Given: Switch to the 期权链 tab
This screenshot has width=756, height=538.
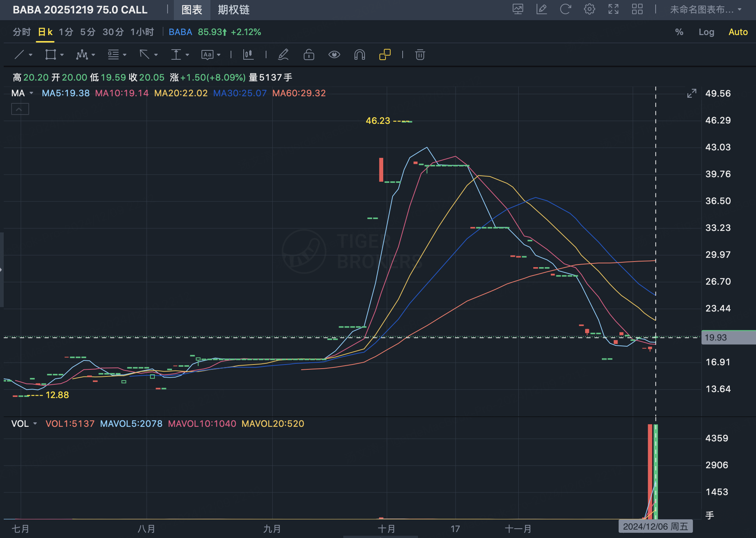Looking at the screenshot, I should click(x=234, y=10).
